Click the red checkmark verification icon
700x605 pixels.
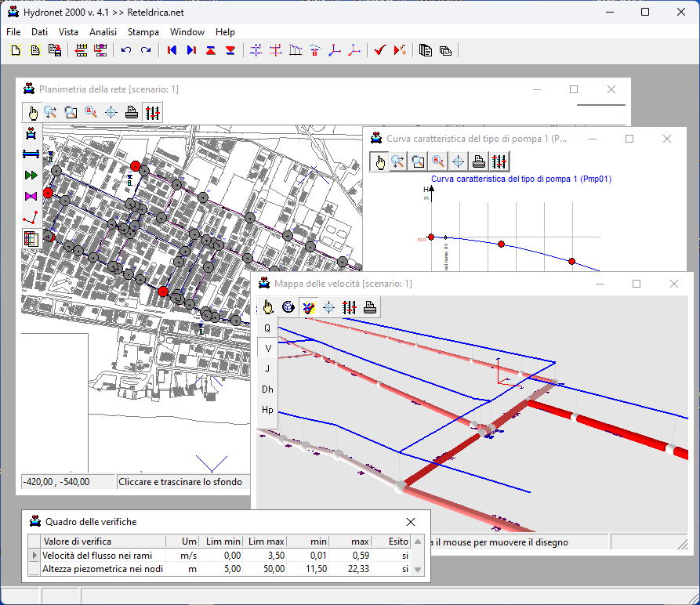coord(379,51)
